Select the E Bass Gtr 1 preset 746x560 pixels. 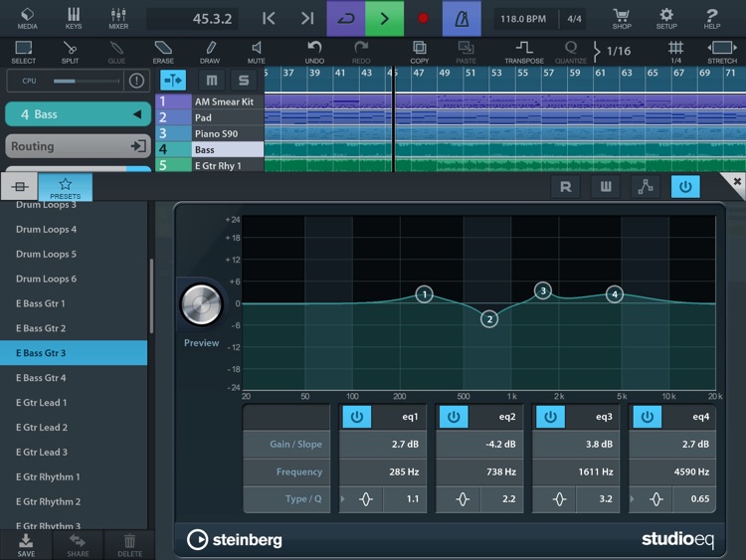(74, 303)
